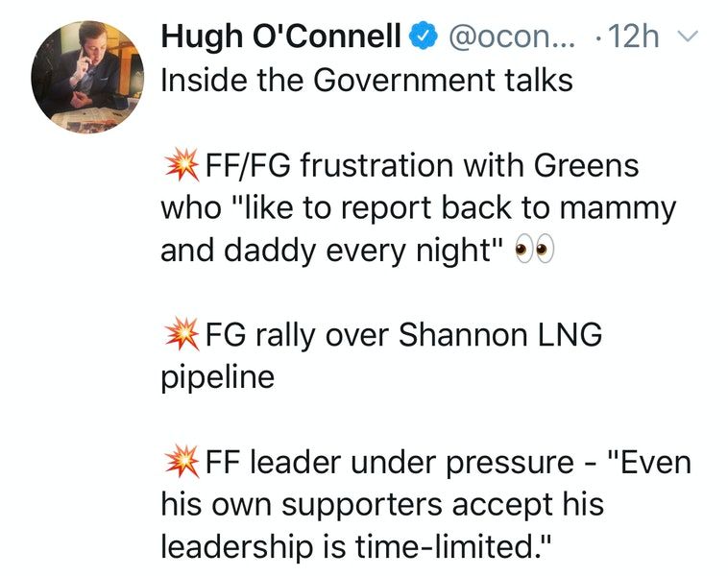Image resolution: width=728 pixels, height=576 pixels.
Task: Click leadership is time-limited text
Action: coord(355,546)
